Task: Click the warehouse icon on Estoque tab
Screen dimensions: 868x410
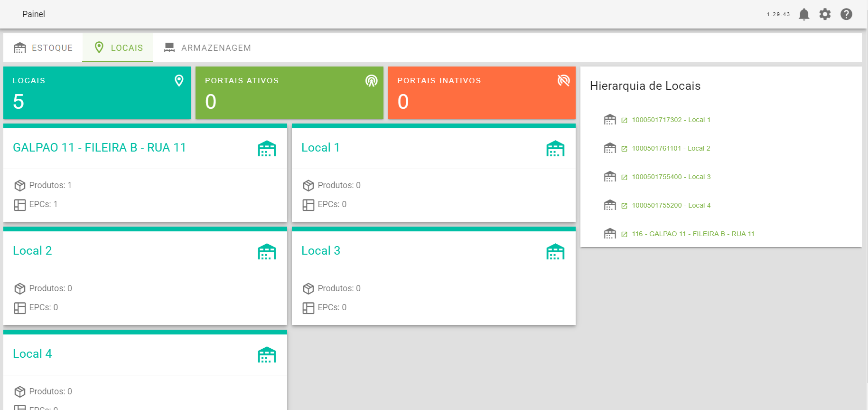Action: [20, 48]
